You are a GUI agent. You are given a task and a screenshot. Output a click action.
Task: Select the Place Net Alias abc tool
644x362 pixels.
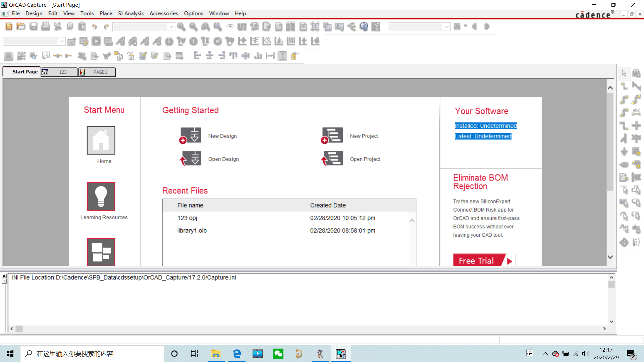click(x=636, y=112)
